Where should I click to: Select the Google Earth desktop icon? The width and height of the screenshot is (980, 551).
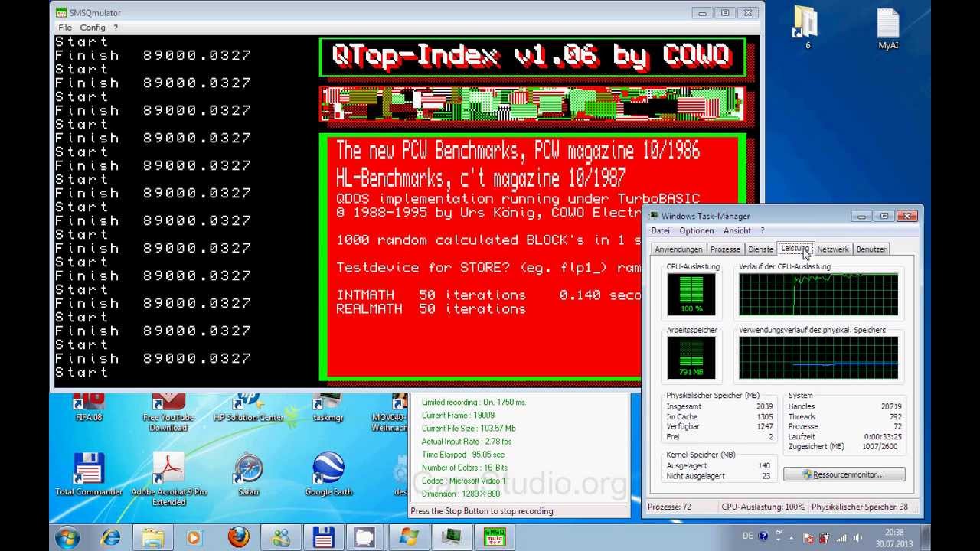[328, 474]
